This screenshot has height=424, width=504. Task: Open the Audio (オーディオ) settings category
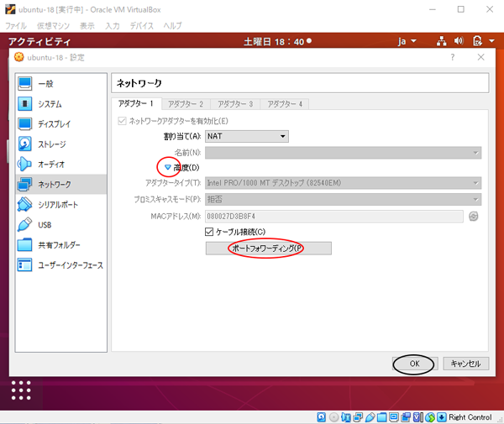[60, 165]
